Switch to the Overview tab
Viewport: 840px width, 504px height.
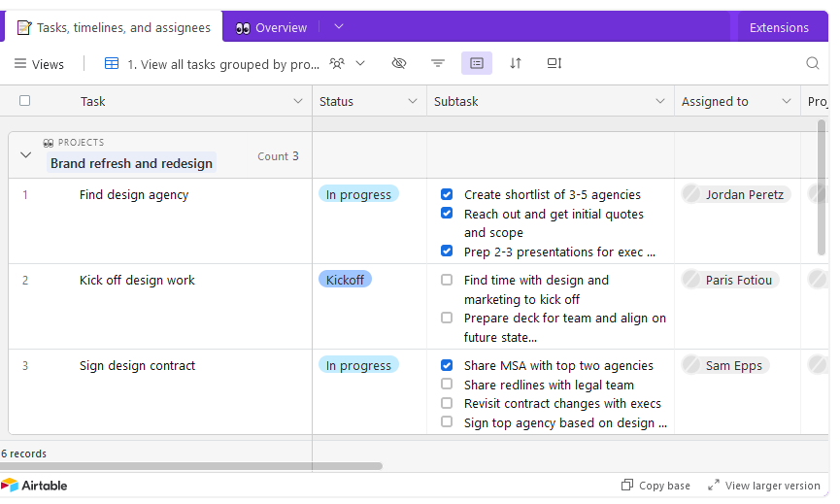tap(272, 27)
